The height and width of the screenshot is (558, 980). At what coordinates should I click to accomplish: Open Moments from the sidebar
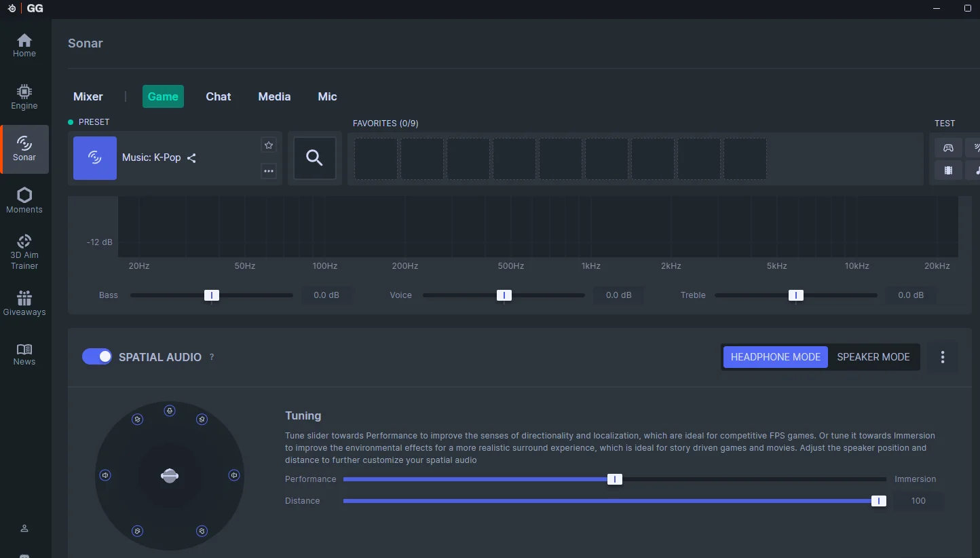coord(24,200)
